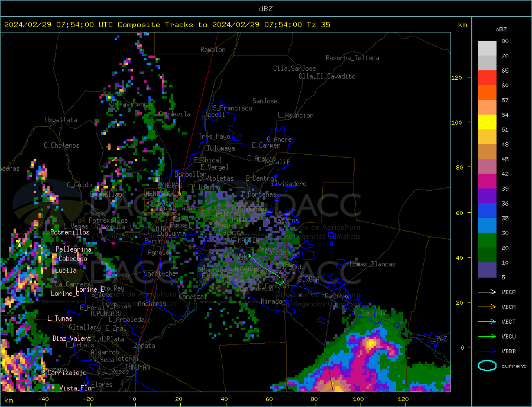The width and height of the screenshot is (532, 407).
Task: Select the dark orange 57-60 dBZ swatch
Action: point(487,93)
